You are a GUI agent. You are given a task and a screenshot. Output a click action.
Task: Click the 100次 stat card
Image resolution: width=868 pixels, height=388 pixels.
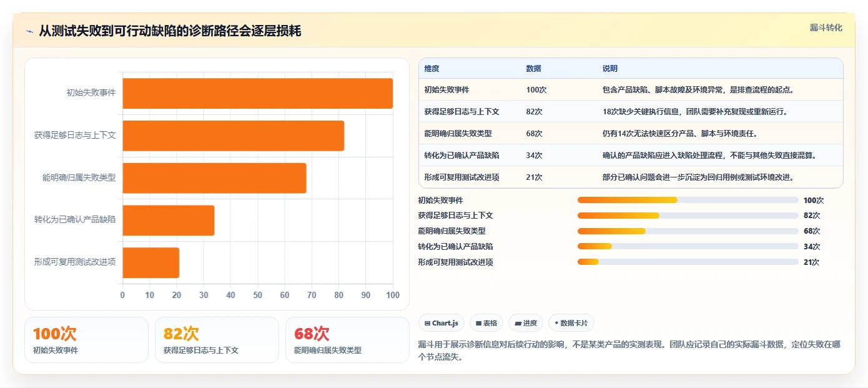(x=86, y=340)
